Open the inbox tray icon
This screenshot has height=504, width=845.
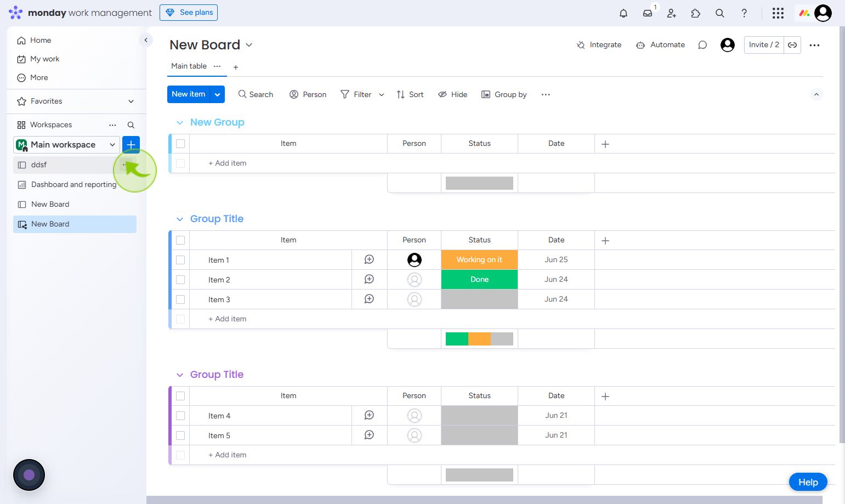[x=648, y=13]
